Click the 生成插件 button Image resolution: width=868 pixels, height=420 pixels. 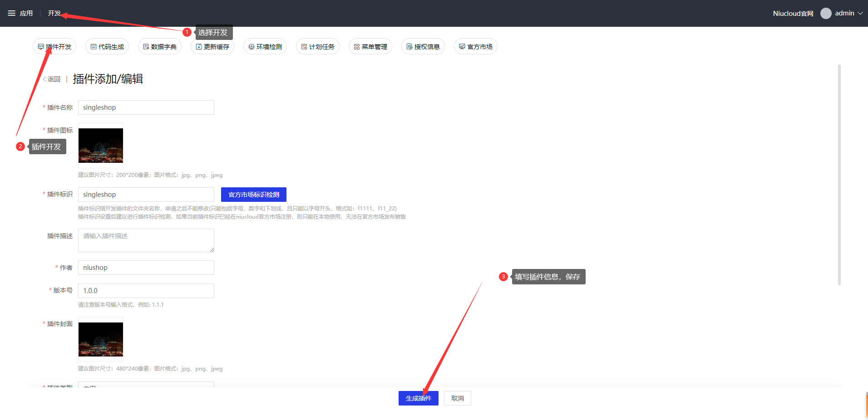point(418,398)
